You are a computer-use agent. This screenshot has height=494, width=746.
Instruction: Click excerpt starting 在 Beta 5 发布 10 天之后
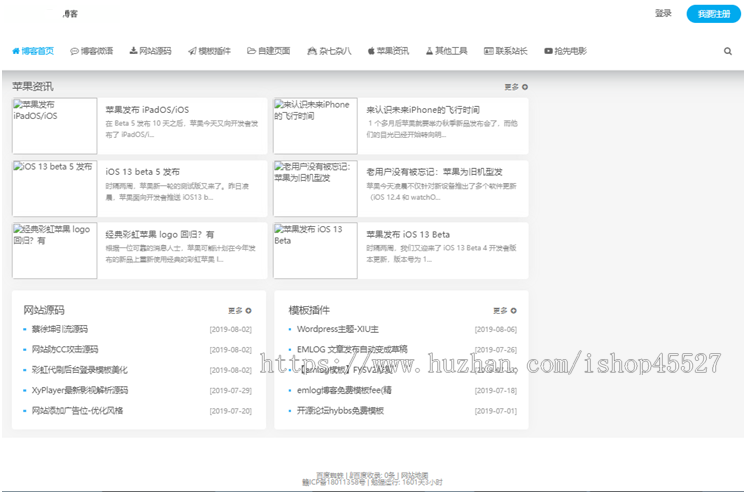point(182,129)
